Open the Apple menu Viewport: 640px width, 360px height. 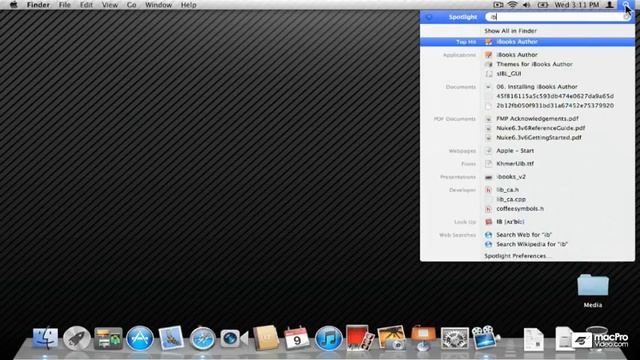13,5
